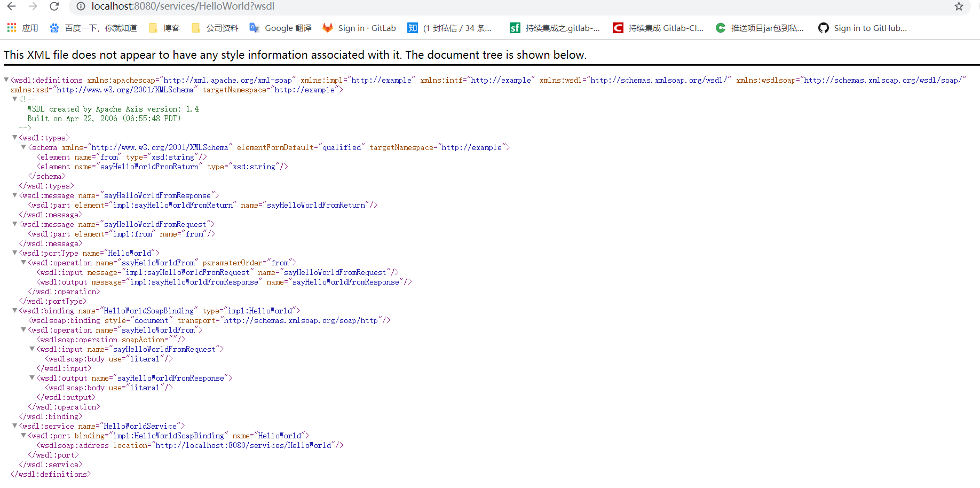Click the wsdl:output message sayHelloWorldFromResponse line
This screenshot has width=980, height=488.
point(224,282)
